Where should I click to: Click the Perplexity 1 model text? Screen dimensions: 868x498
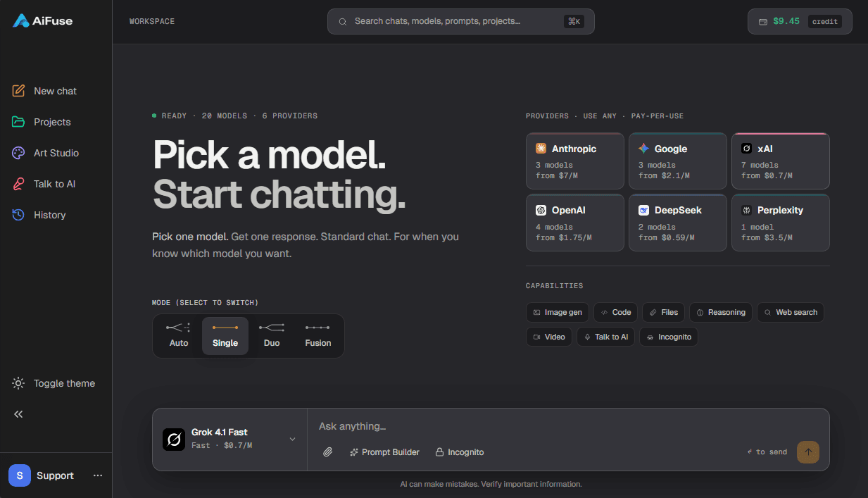[757, 228]
